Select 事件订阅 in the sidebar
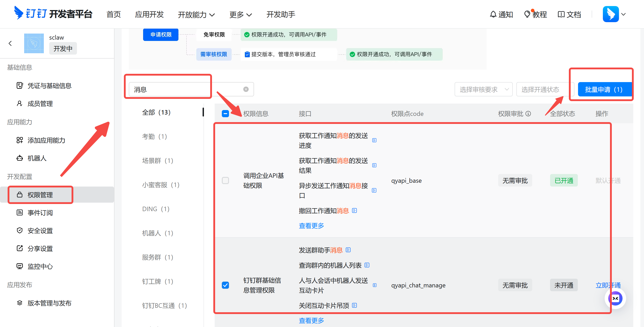The width and height of the screenshot is (644, 327). tap(40, 212)
